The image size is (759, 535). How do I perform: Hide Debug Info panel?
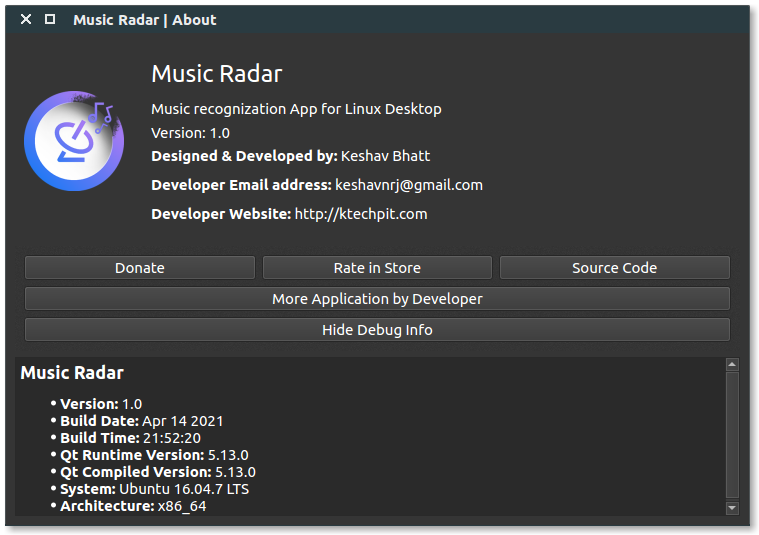tap(377, 330)
